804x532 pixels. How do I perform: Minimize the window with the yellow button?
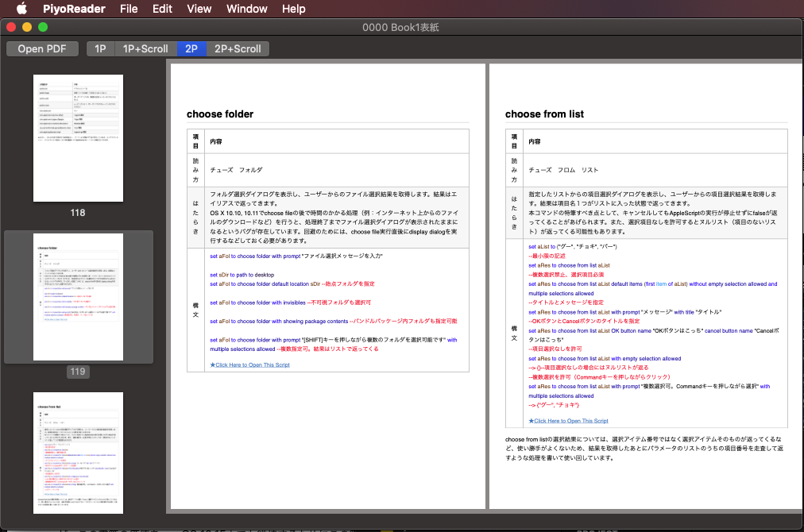[28, 27]
